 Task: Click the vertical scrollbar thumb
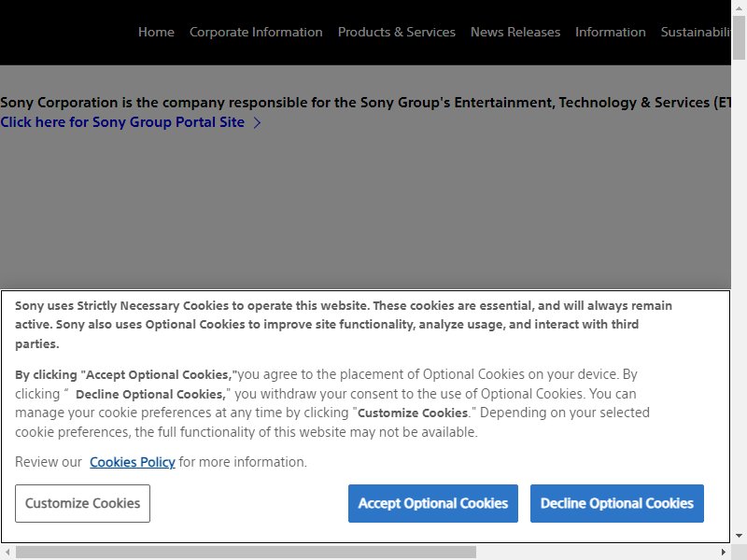pos(739,37)
